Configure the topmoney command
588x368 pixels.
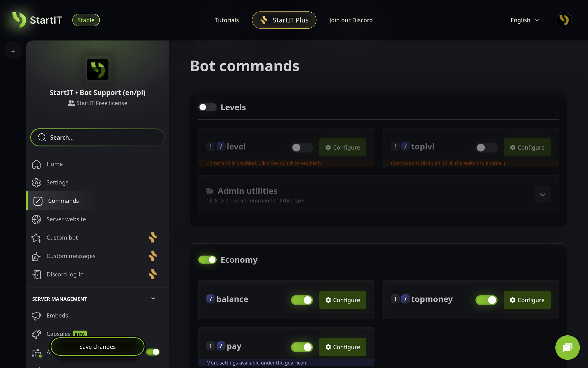pyautogui.click(x=527, y=300)
